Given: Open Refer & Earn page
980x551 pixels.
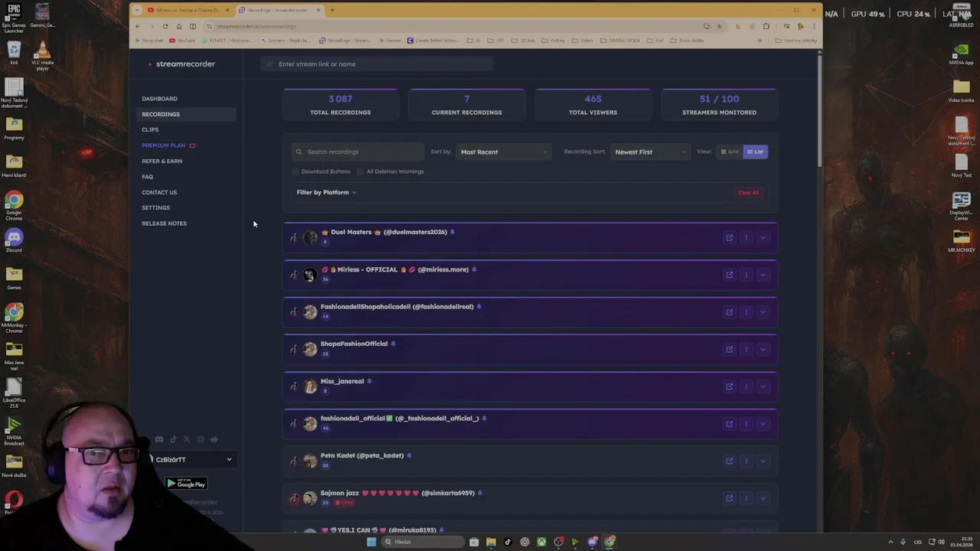Looking at the screenshot, I should tap(162, 161).
